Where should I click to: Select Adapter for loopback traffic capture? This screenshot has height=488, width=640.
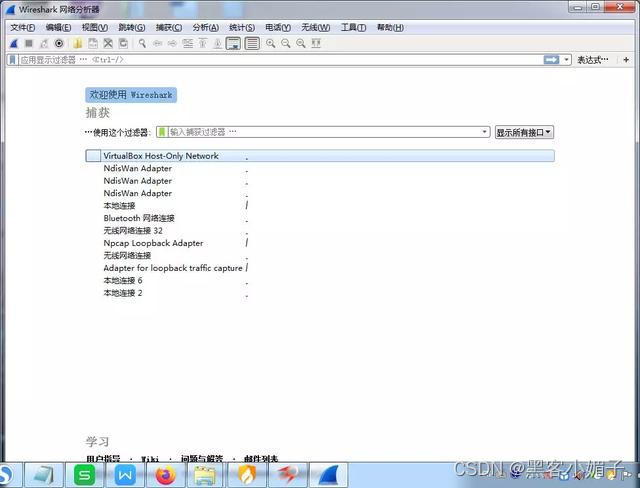173,268
